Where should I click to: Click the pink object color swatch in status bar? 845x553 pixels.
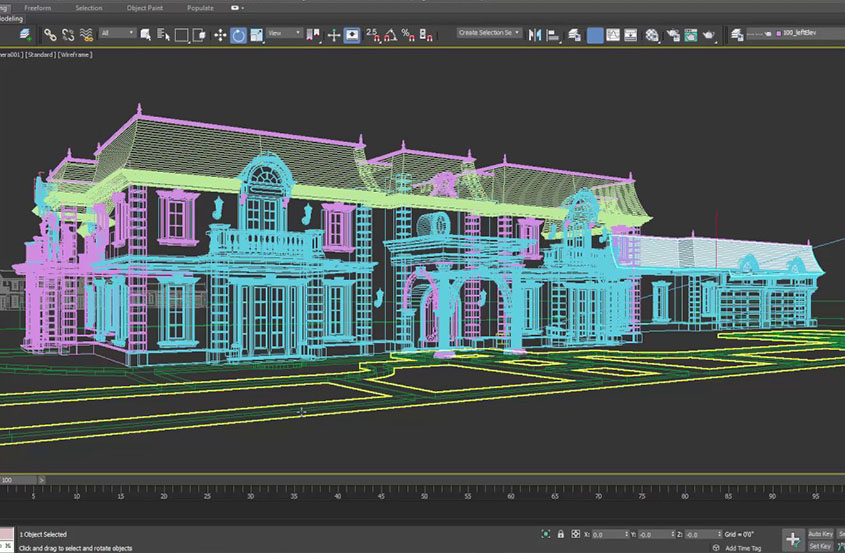[x=6, y=535]
